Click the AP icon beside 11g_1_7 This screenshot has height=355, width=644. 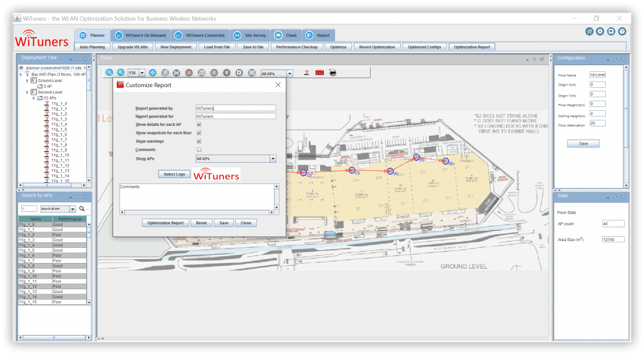(47, 140)
